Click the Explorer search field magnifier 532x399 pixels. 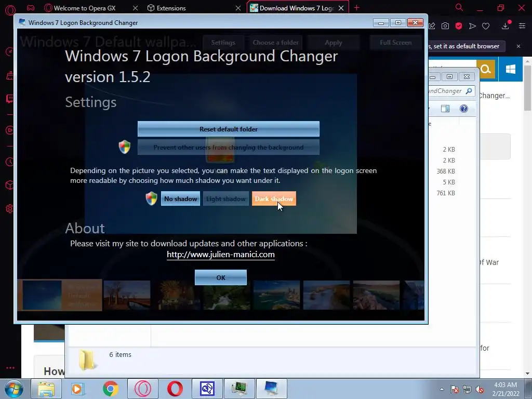coord(469,91)
